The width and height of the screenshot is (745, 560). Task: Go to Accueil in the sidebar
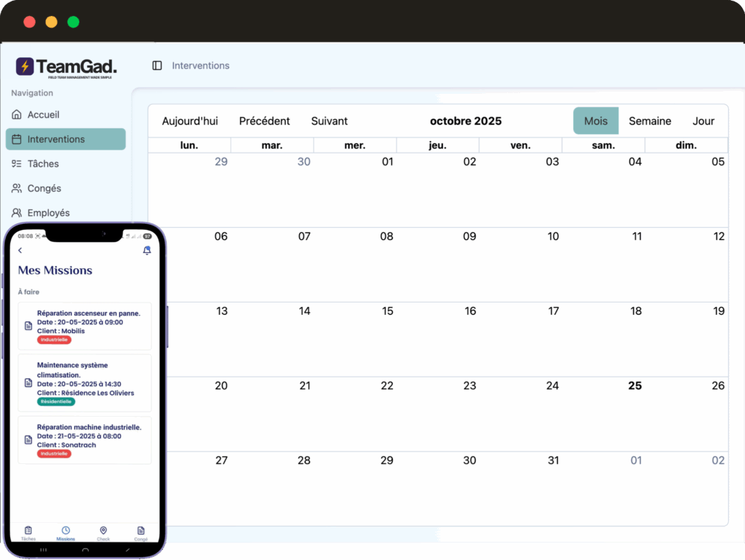43,115
